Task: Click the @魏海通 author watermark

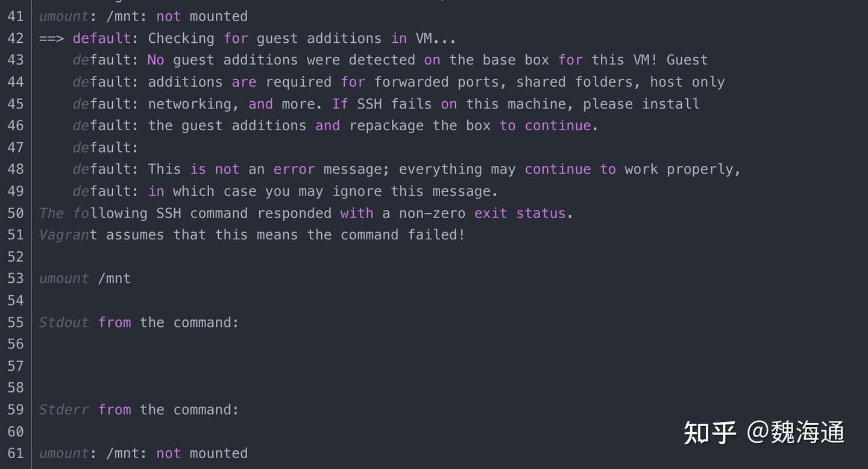Action: click(x=796, y=433)
